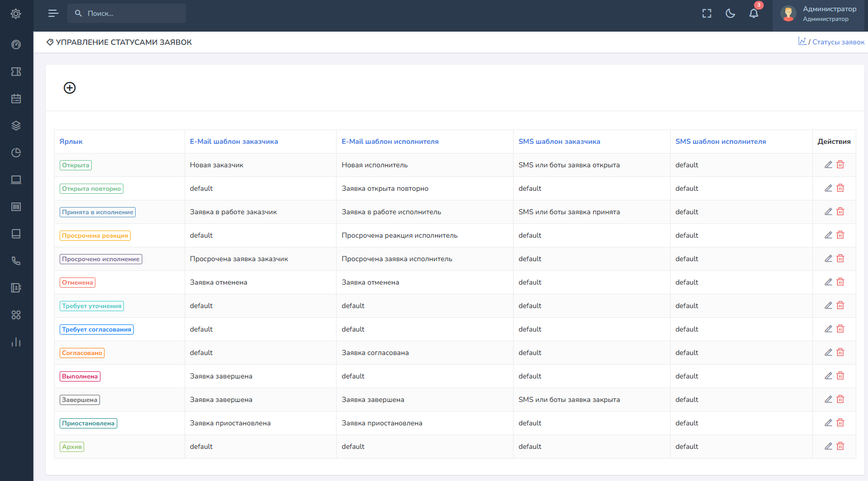This screenshot has width=868, height=481.
Task: Delete the Выполнена status row
Action: point(840,376)
